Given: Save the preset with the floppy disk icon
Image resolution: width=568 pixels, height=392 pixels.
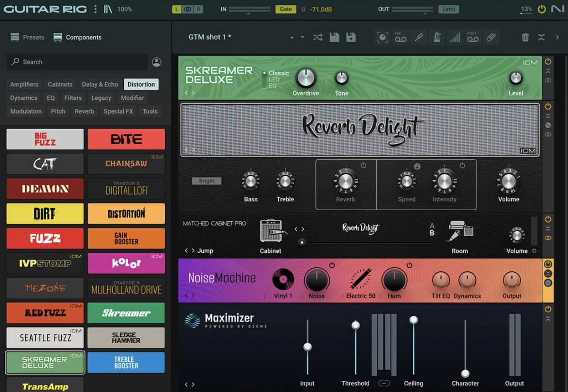Looking at the screenshot, I should 335,37.
